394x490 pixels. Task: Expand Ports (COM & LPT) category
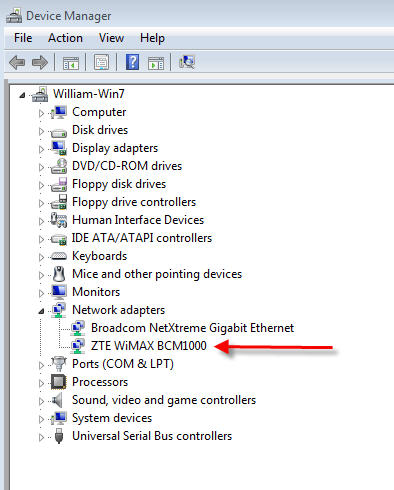[x=41, y=365]
